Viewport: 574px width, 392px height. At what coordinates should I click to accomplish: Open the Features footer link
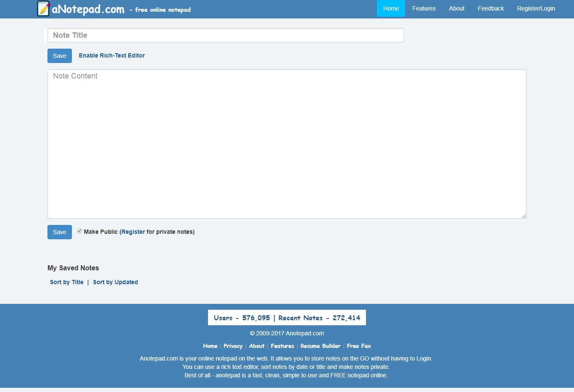point(282,346)
